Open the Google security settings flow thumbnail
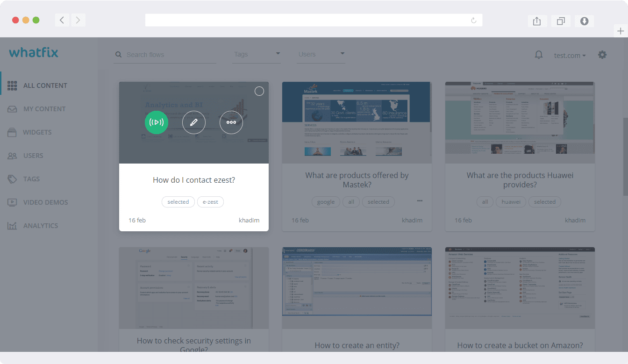Screen dimensions: 628x364 [x=194, y=288]
